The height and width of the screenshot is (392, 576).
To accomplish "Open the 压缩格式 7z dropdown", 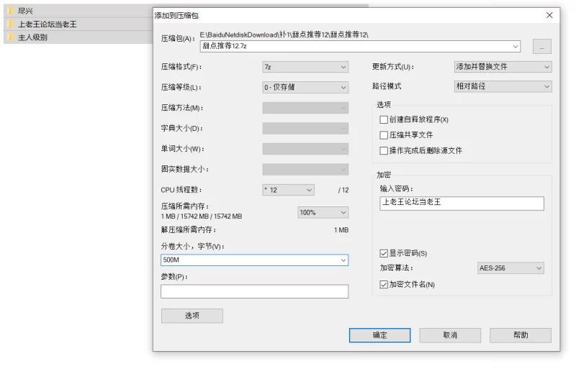I will (305, 67).
